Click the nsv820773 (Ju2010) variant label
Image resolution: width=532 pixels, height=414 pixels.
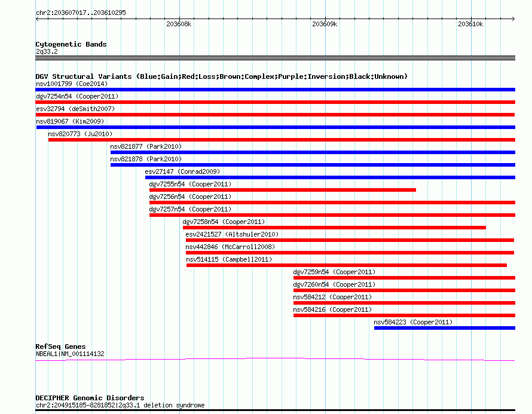(x=80, y=134)
